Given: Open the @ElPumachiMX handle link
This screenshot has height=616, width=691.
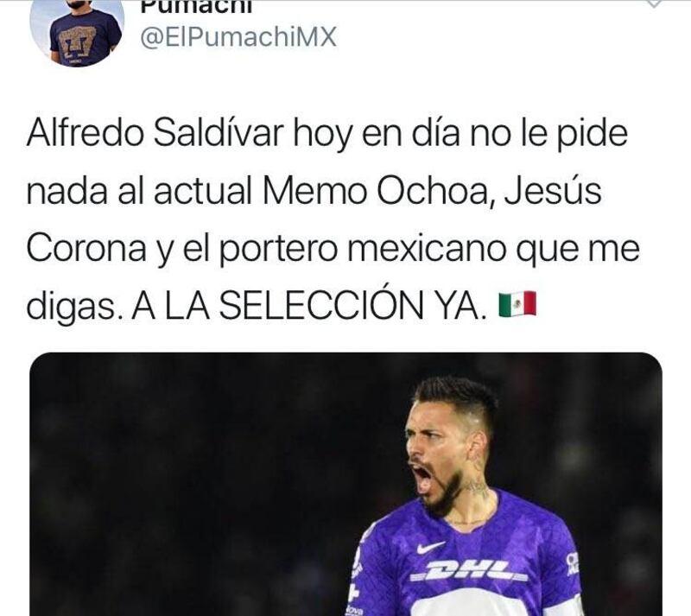Looking at the screenshot, I should [238, 37].
